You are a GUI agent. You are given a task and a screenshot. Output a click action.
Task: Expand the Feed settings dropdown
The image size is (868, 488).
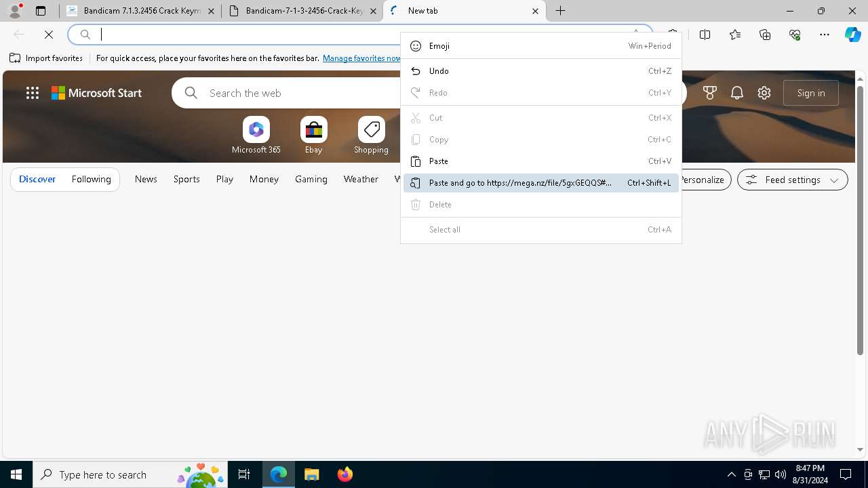click(x=792, y=180)
